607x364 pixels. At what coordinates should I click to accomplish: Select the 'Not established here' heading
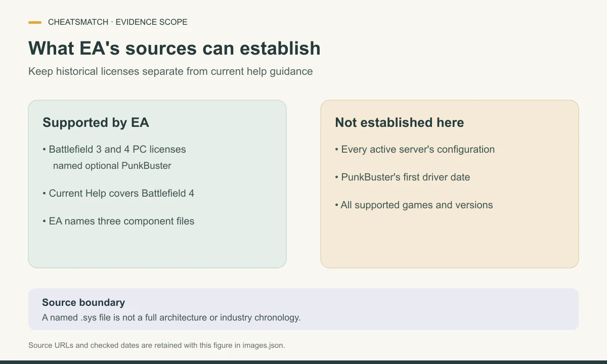click(x=400, y=123)
